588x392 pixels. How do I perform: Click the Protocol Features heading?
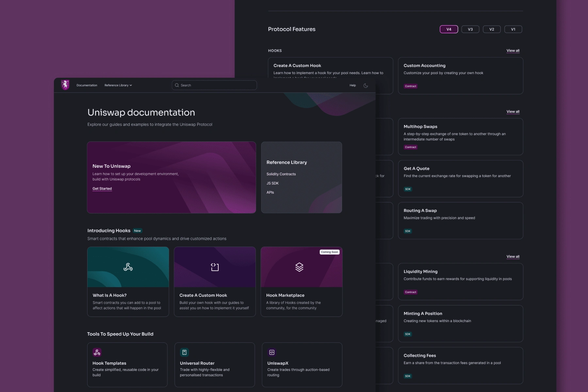pyautogui.click(x=292, y=29)
